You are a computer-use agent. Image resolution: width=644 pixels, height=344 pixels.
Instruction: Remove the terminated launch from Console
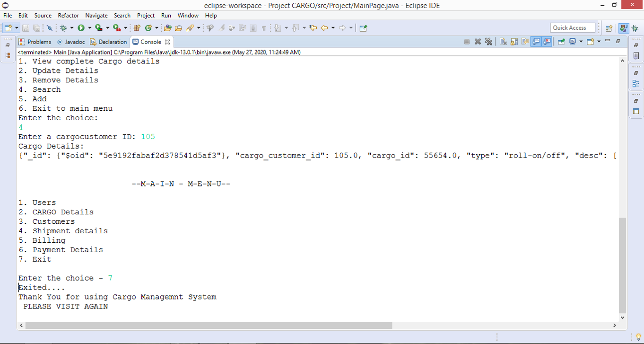tap(478, 42)
